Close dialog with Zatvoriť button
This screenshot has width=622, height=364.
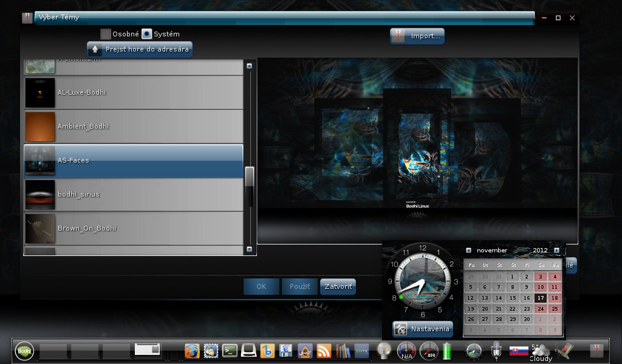[338, 286]
